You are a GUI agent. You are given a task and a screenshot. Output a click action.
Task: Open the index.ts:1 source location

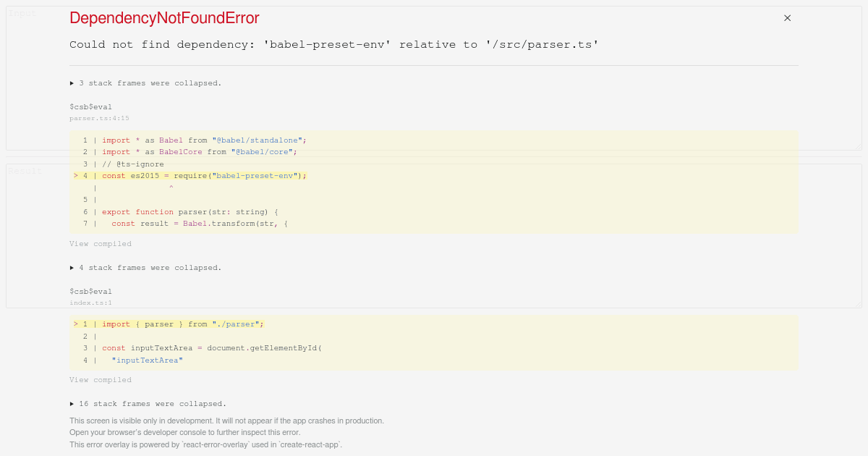[91, 303]
